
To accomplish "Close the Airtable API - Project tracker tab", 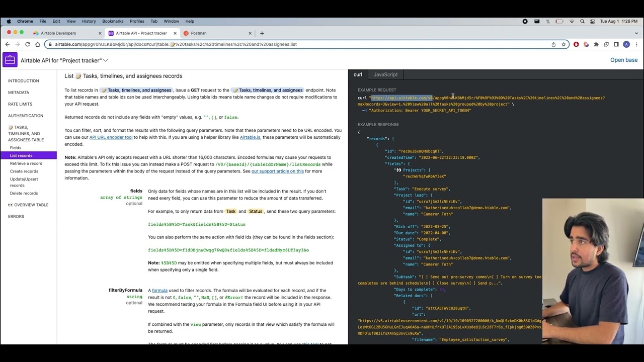I will coord(175,33).
